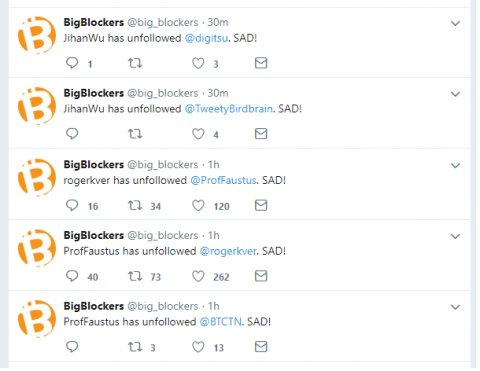Retweet the ProfFaustus unfollowed @BTCTN tweet
480x371 pixels.
135,347
